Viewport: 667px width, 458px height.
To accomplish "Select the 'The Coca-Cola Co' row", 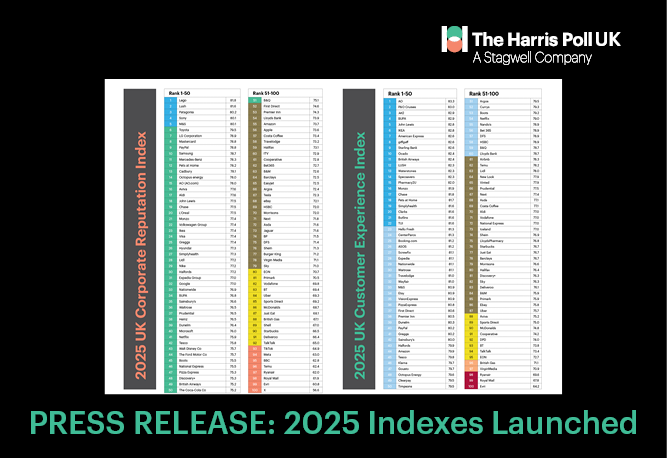I will 202,390.
